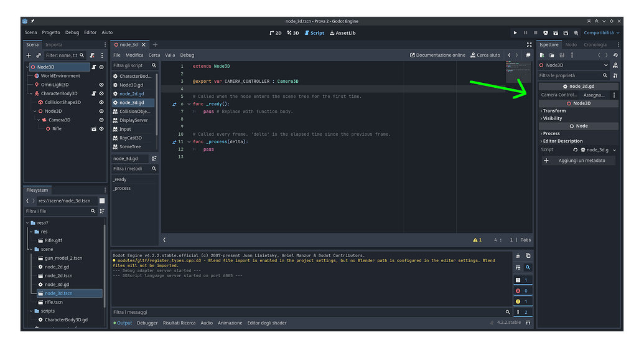Run the current scene via clapperboard icon
Image resolution: width=644 pixels, height=355 pixels.
[x=556, y=33]
